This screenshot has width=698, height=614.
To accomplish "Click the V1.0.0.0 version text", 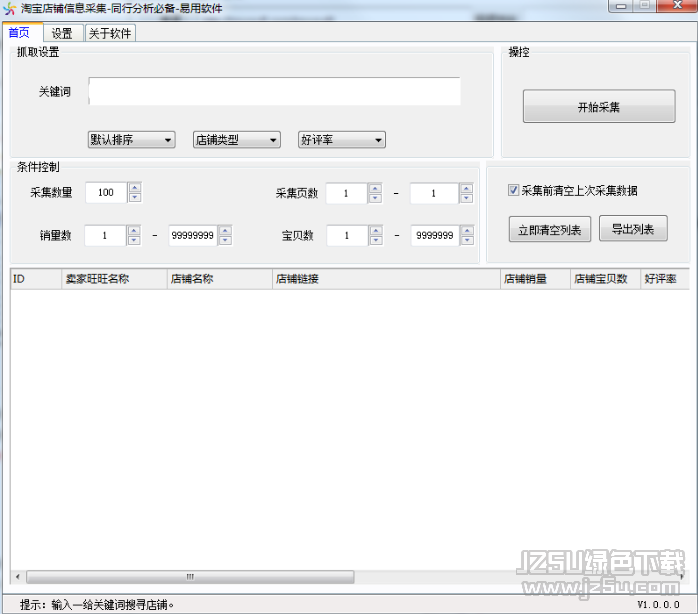I will point(658,605).
